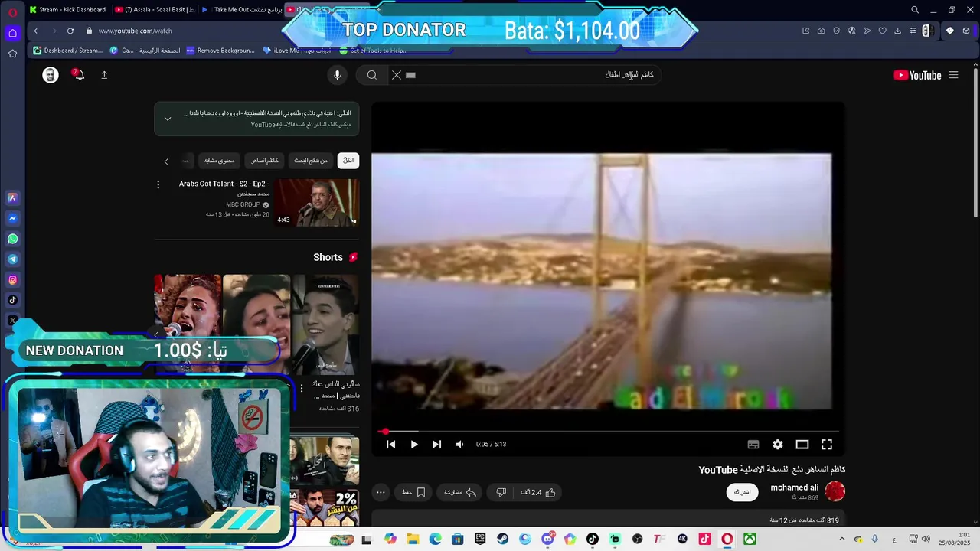Click the www.youtube.com/watch address bar
Screen dimensions: 980x551
(135, 31)
